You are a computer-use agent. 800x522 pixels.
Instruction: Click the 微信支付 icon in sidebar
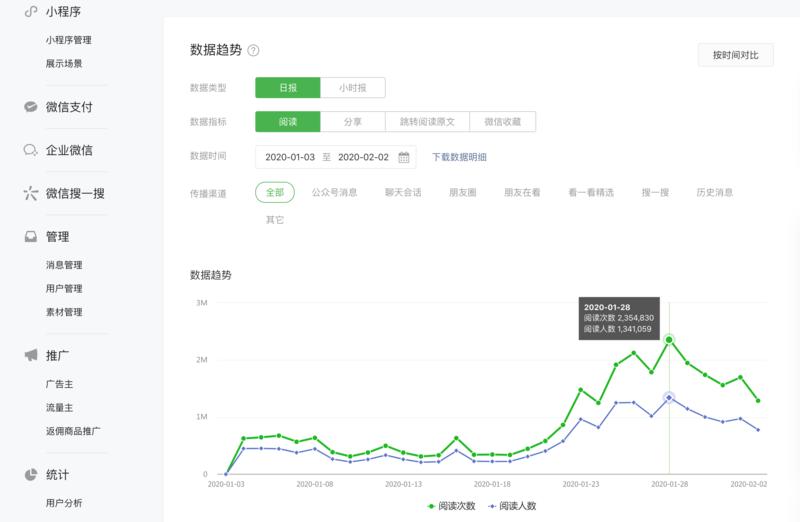(x=31, y=107)
